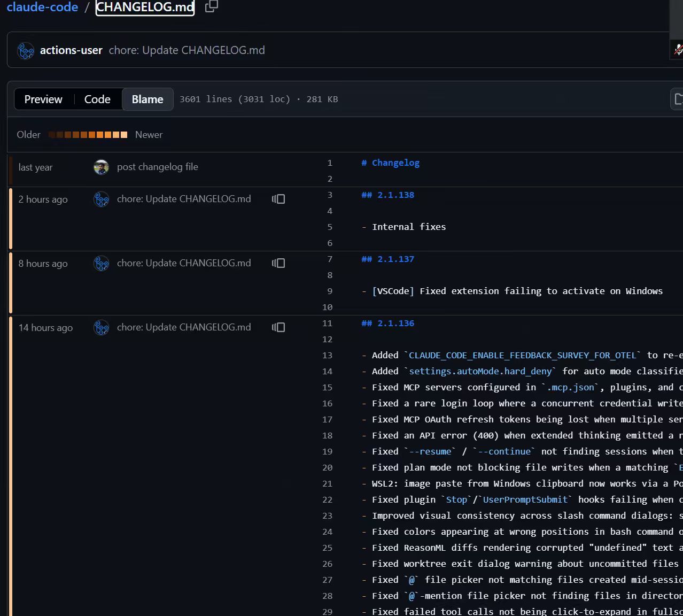Image resolution: width=683 pixels, height=616 pixels.
Task: Open the commit message in the 14 hours ago row
Action: click(x=184, y=327)
